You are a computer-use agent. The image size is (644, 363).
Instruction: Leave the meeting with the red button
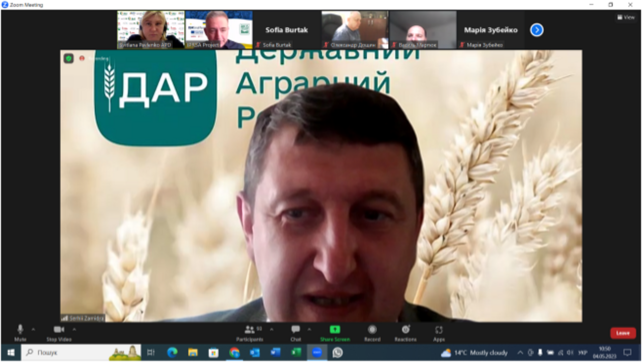[x=623, y=333]
